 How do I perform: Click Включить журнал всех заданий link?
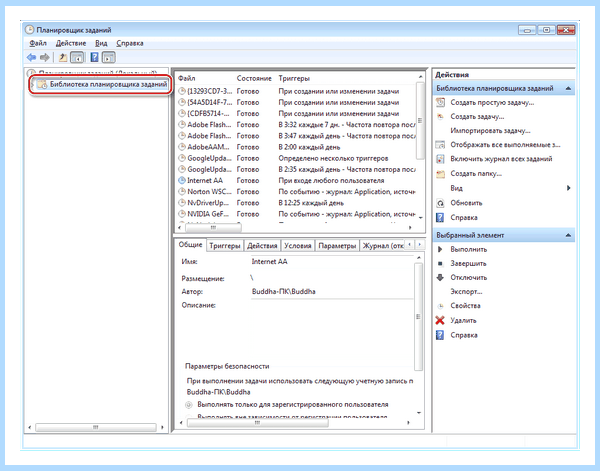[x=501, y=159]
